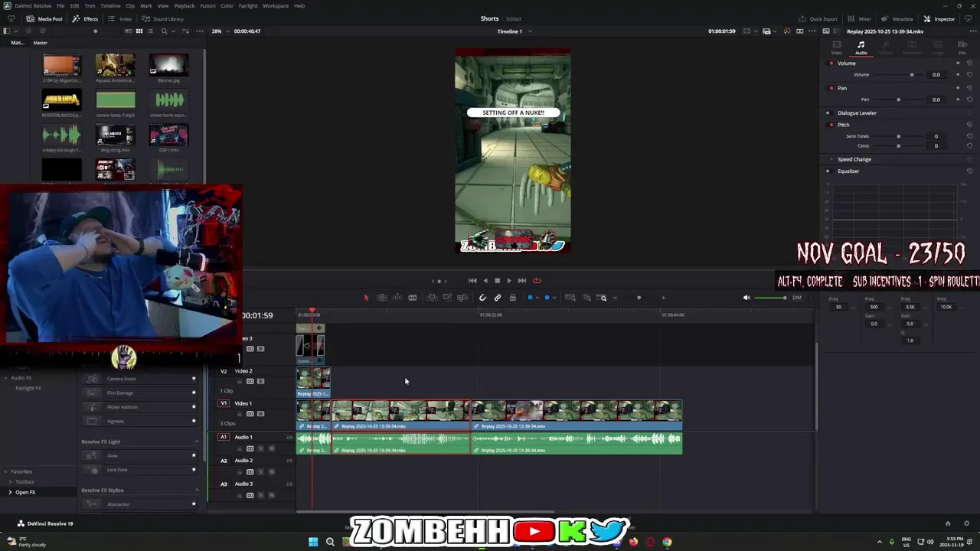This screenshot has width=980, height=551.
Task: Toggle timeline Snapping magnet icon
Action: tap(482, 298)
